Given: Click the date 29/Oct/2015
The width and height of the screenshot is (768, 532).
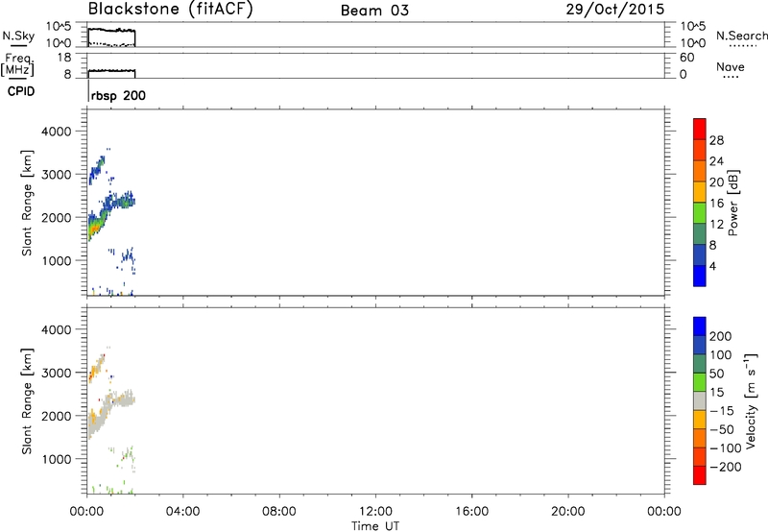Looking at the screenshot, I should click(x=615, y=10).
